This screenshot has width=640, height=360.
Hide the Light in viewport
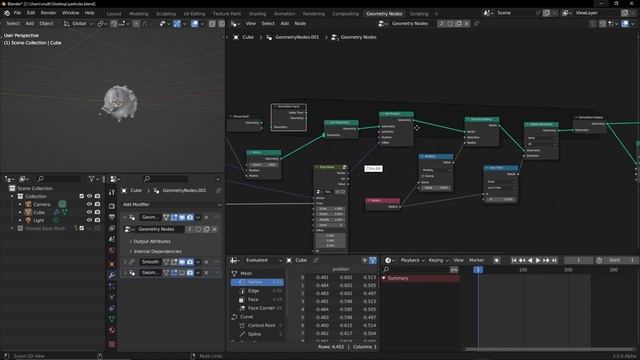89,220
